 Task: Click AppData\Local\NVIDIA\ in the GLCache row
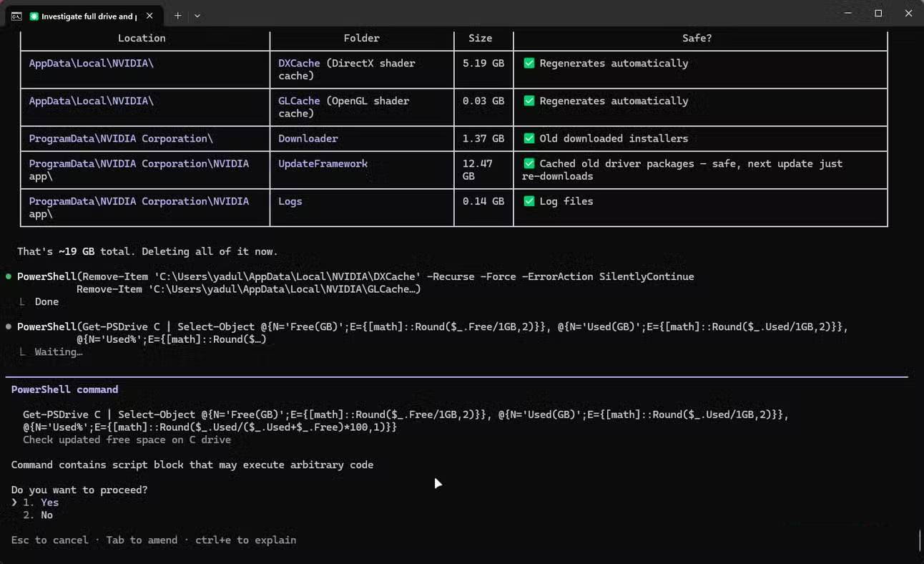coord(92,101)
